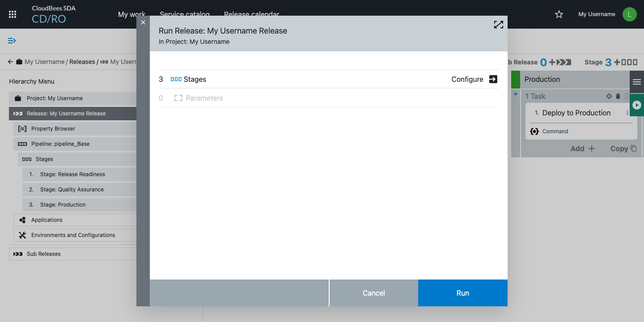Open the CloudBees app grid menu
Viewport: 644px width, 322px height.
12,14
